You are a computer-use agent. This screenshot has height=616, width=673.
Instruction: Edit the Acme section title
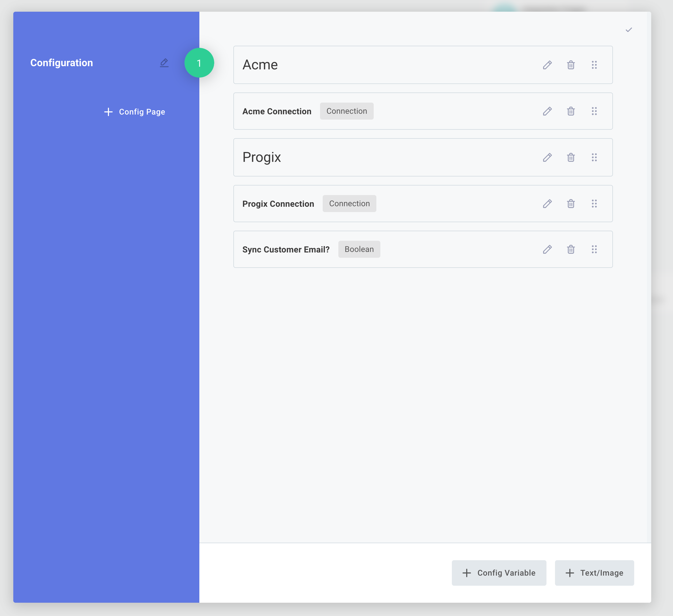pos(548,65)
